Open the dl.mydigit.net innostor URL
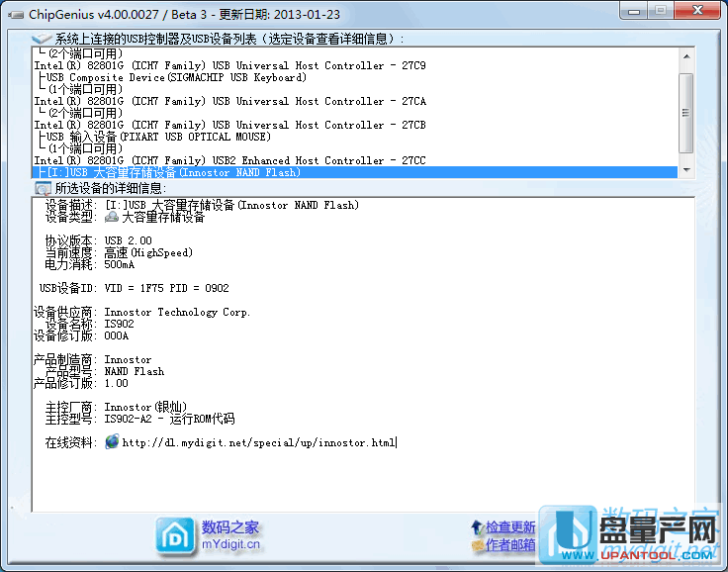Viewport: 728px width, 572px height. click(258, 442)
